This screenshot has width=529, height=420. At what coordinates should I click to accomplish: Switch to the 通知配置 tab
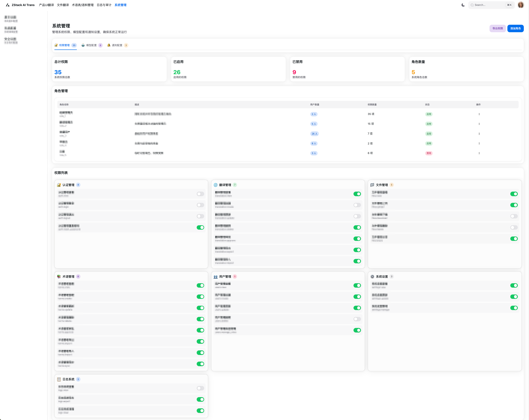(x=118, y=45)
